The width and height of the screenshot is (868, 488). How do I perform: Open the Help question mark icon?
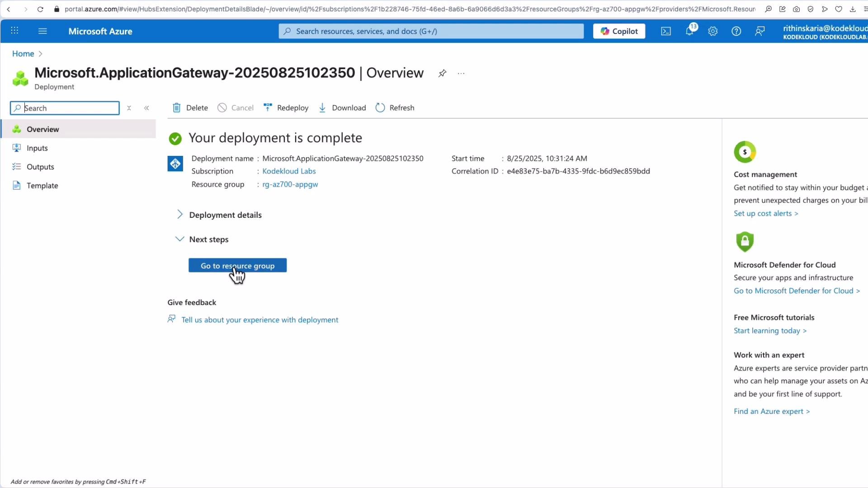[x=736, y=31]
